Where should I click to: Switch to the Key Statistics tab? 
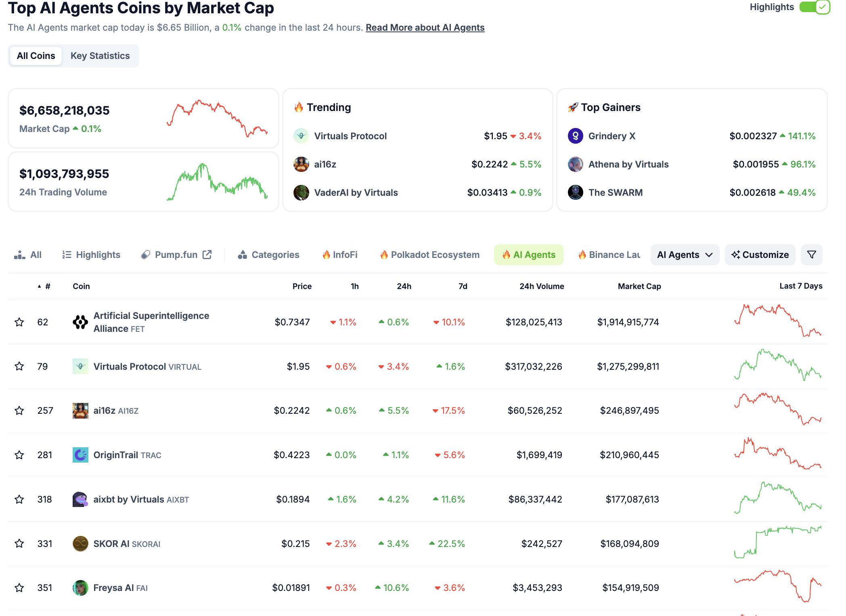tap(101, 56)
